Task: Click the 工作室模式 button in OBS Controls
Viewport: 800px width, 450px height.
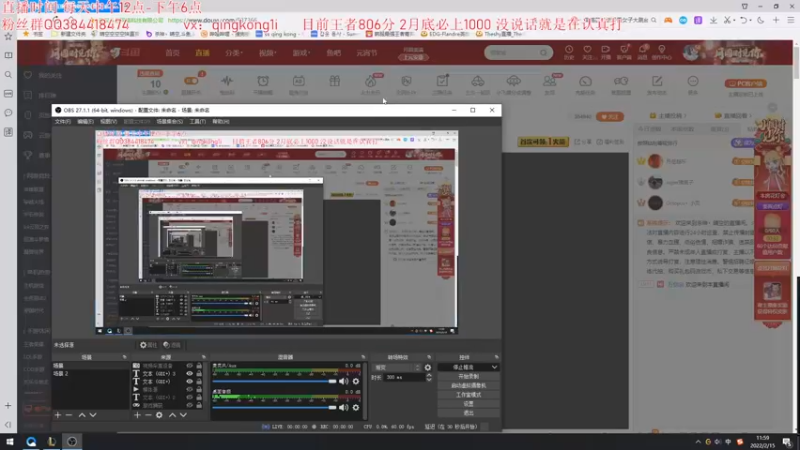Action: [x=468, y=395]
